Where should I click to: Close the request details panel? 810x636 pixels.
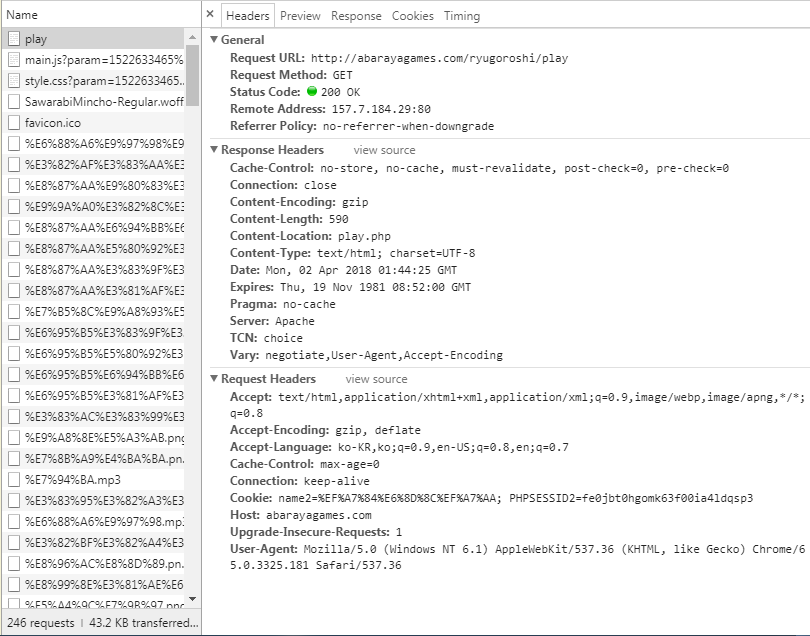210,15
